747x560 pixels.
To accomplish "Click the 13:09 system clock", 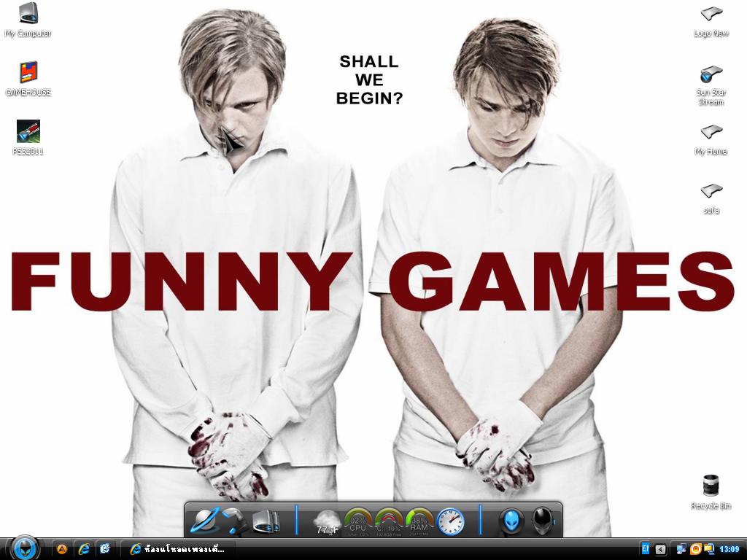I will tap(729, 550).
